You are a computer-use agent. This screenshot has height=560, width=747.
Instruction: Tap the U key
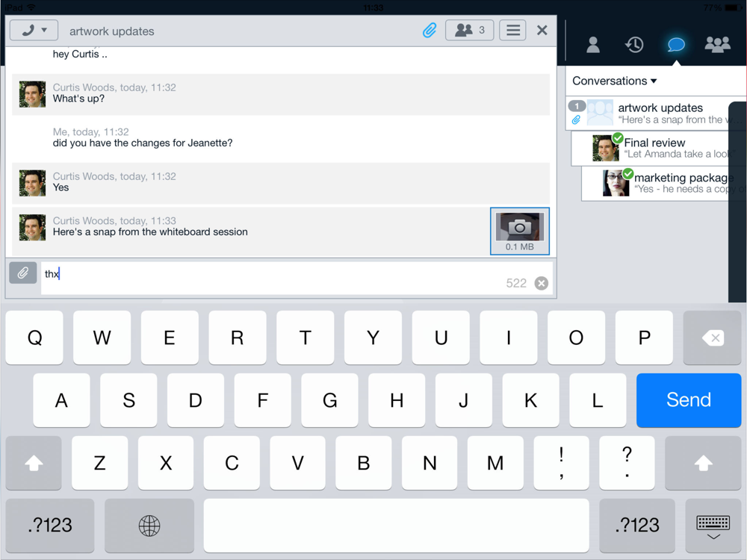click(441, 337)
